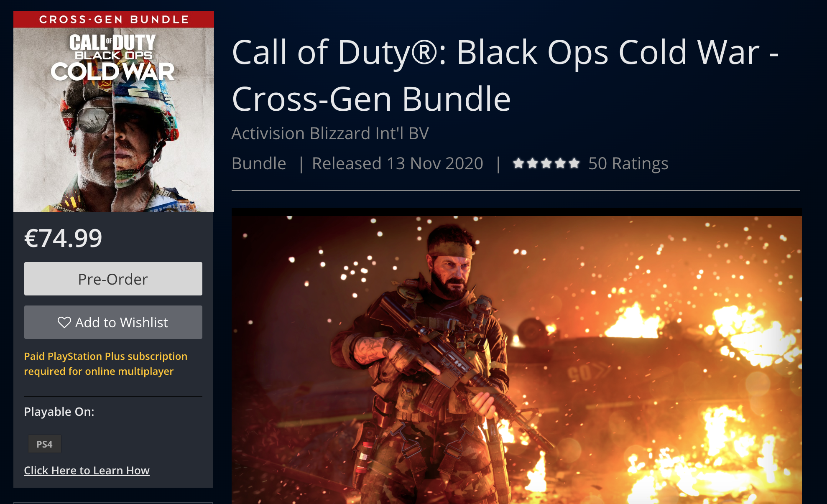The width and height of the screenshot is (827, 504).
Task: Click the heart icon beside Add to Wishlist
Action: pyautogui.click(x=64, y=323)
